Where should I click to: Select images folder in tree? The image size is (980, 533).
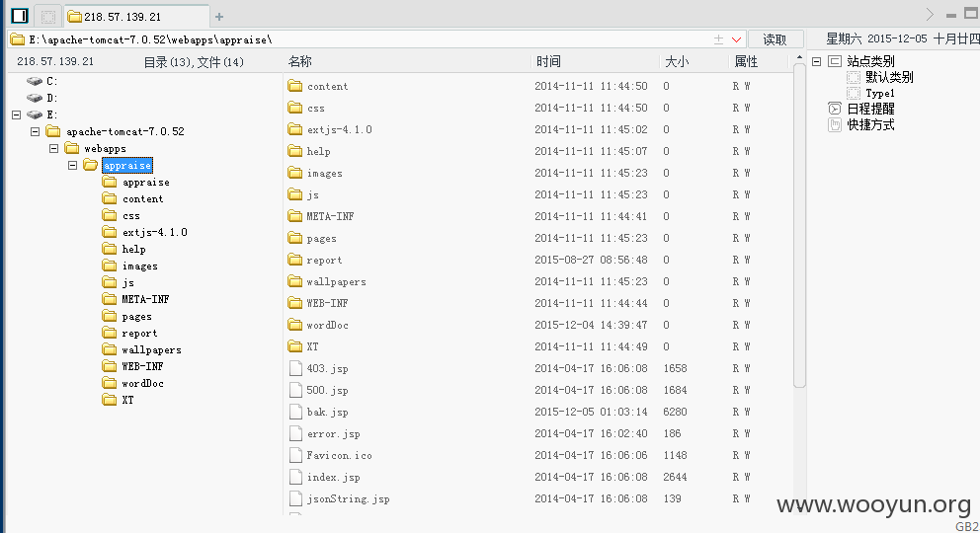[139, 266]
